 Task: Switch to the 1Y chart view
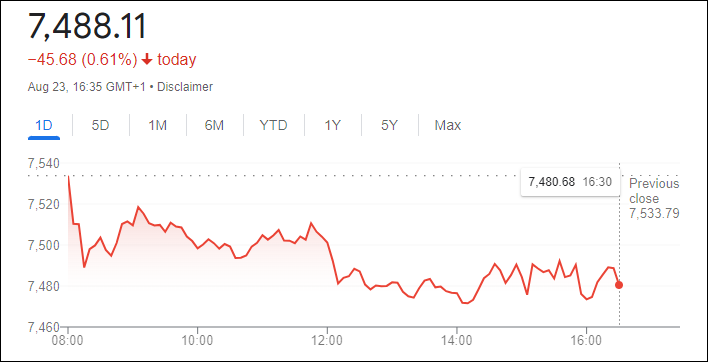(333, 125)
